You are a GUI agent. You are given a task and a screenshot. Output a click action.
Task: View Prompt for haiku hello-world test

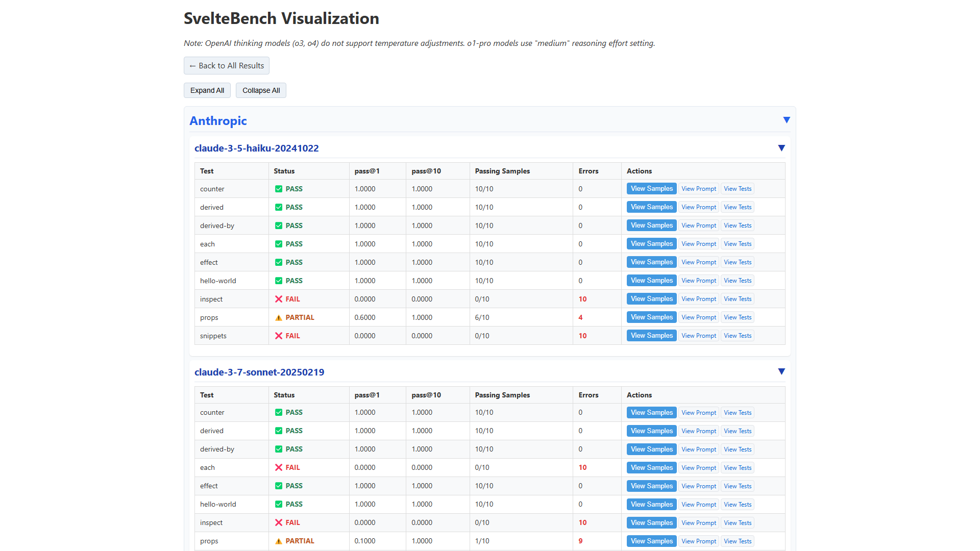pos(698,281)
